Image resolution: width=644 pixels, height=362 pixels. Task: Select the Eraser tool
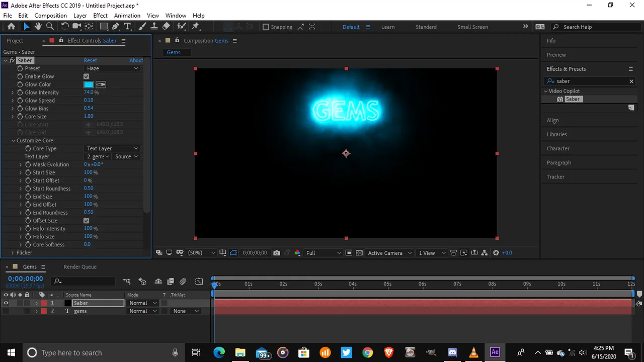point(166,27)
